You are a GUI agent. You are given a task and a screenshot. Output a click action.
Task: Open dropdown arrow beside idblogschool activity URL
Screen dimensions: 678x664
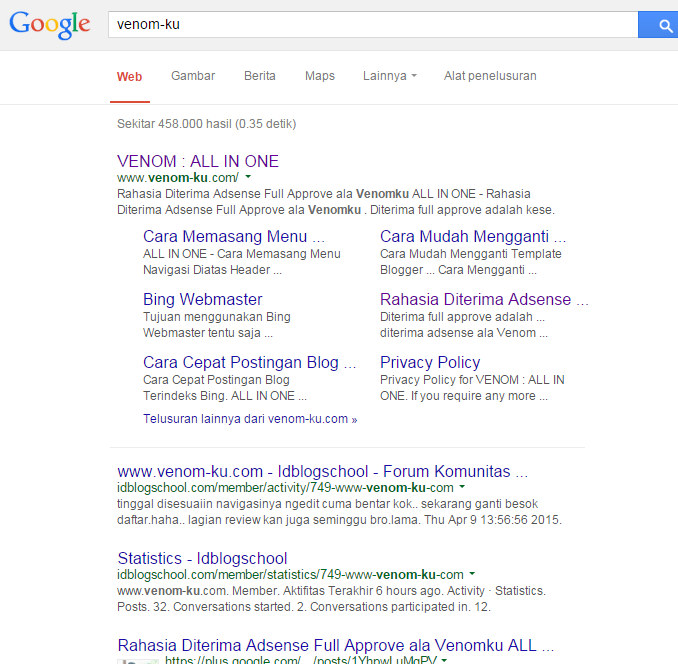point(462,487)
